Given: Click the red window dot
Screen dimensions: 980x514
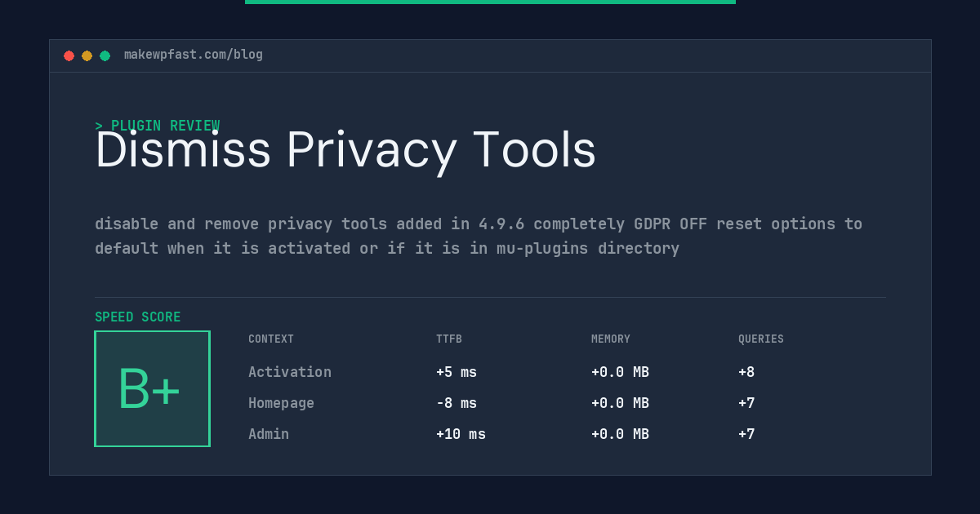Looking at the screenshot, I should (69, 55).
